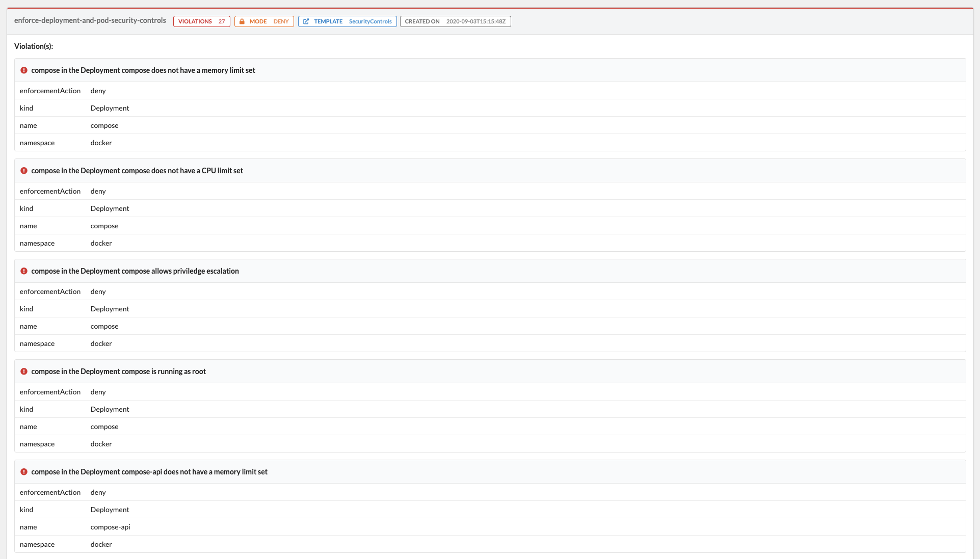
Task: Click the namespace docker row in last violation
Action: (x=101, y=544)
